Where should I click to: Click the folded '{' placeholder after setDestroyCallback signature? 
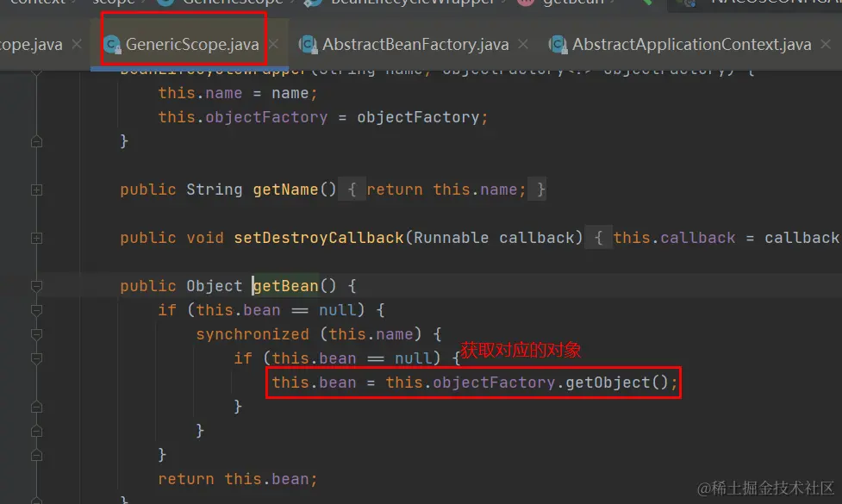(598, 238)
